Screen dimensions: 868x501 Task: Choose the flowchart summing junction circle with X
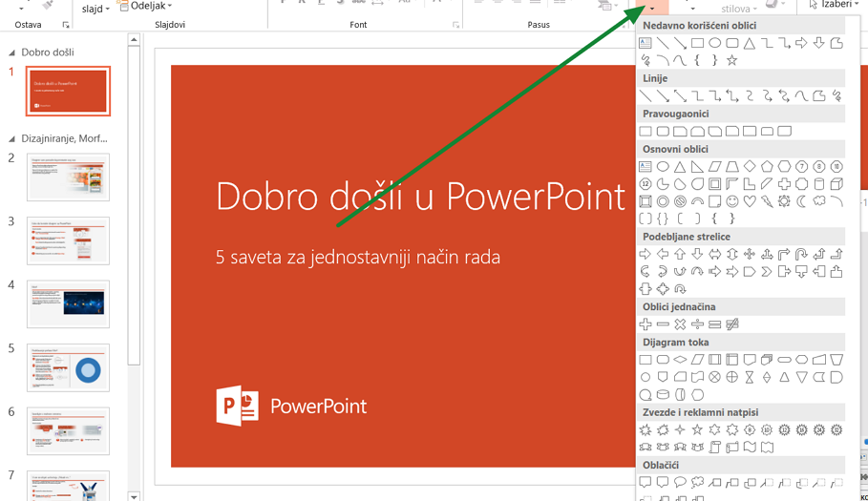pos(714,377)
